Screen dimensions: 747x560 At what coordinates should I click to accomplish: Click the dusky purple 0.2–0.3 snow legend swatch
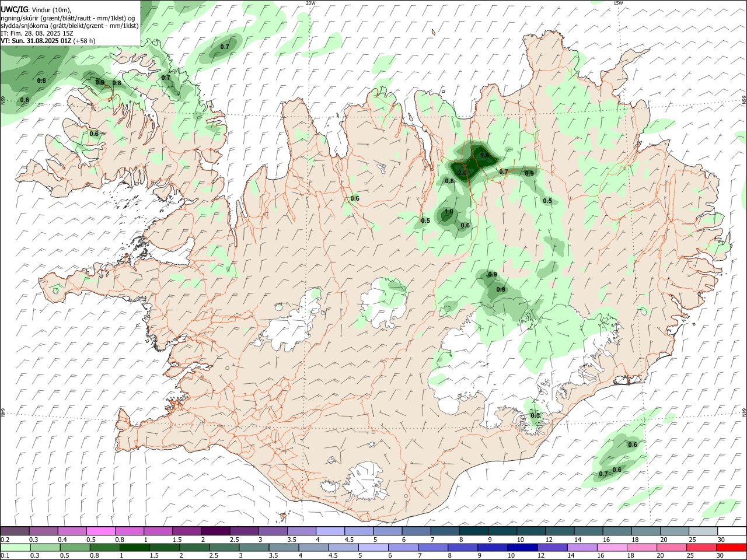point(15,531)
